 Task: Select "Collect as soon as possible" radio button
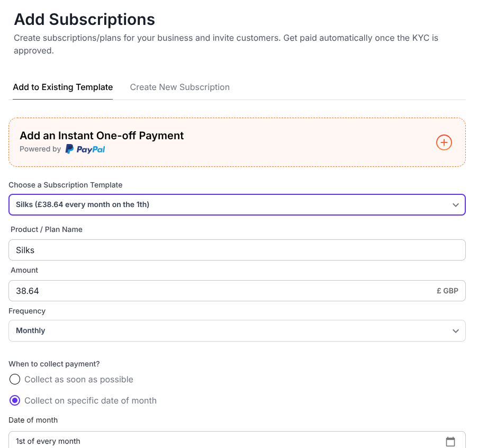coord(15,379)
